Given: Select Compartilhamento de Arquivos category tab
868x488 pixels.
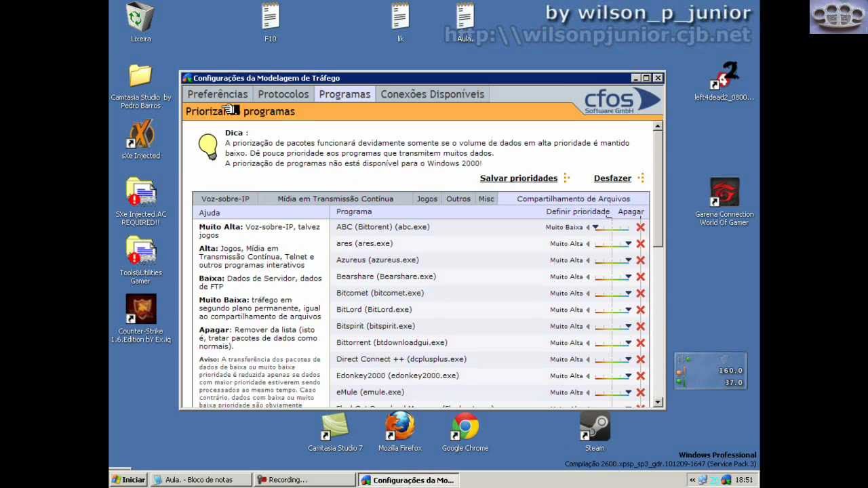Looking at the screenshot, I should click(574, 199).
